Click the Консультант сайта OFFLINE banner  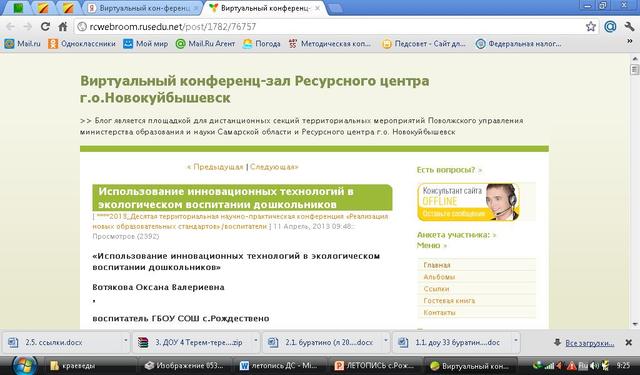pos(468,202)
